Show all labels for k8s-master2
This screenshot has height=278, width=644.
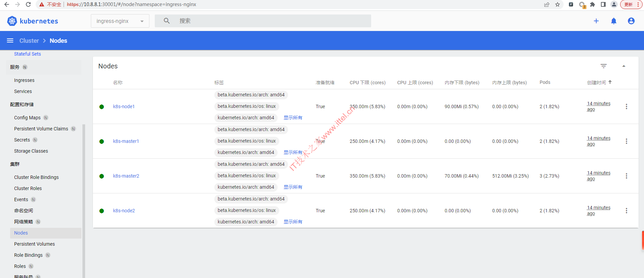(293, 187)
